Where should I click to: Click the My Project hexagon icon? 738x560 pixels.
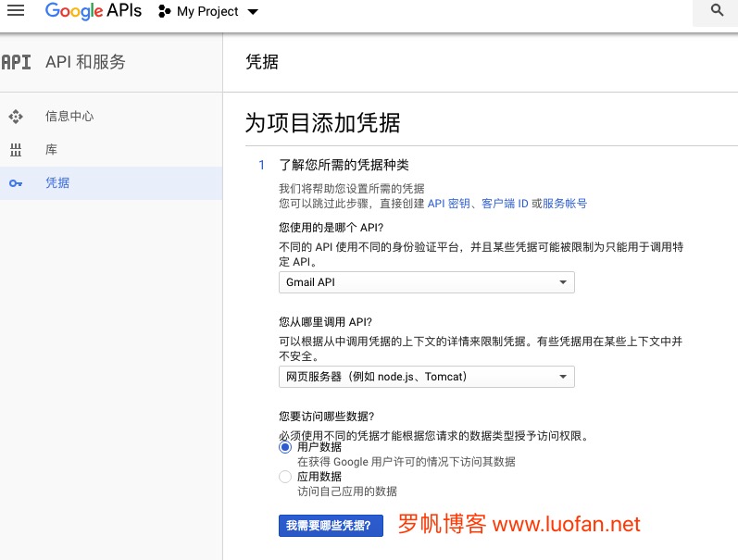tap(164, 11)
